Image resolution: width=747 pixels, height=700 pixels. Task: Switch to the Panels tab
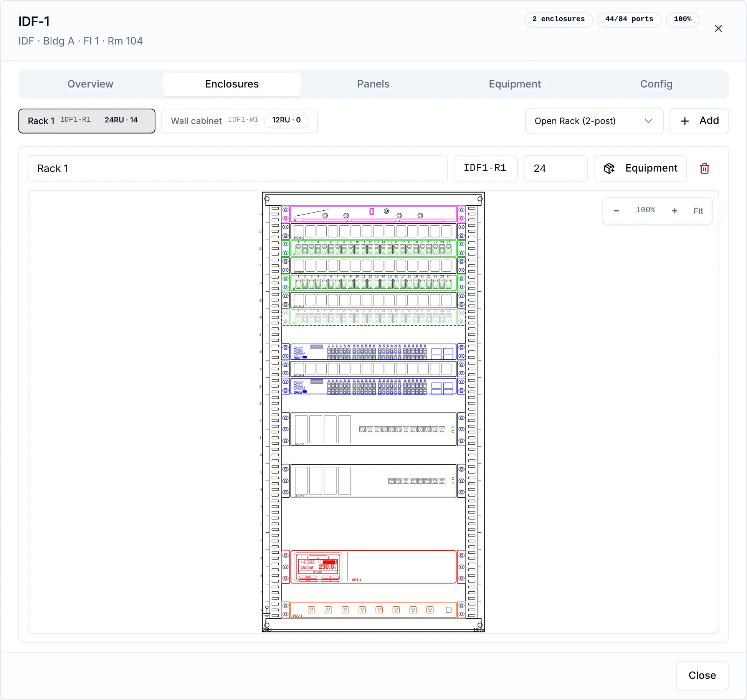[x=373, y=84]
